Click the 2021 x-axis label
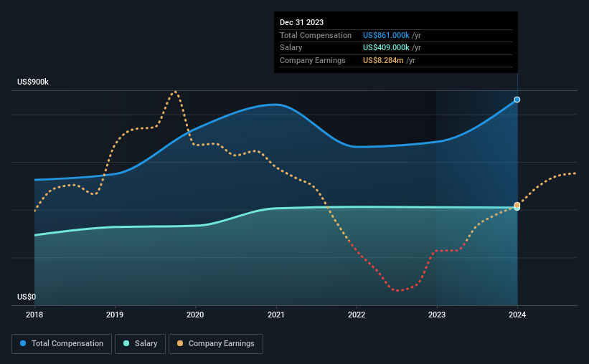 pos(276,315)
